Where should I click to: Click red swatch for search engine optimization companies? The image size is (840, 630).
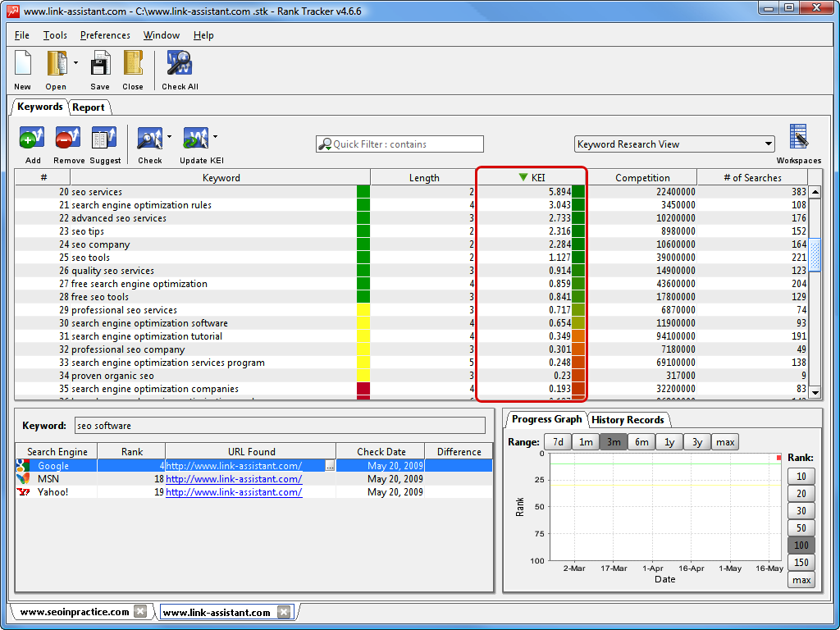pyautogui.click(x=363, y=388)
